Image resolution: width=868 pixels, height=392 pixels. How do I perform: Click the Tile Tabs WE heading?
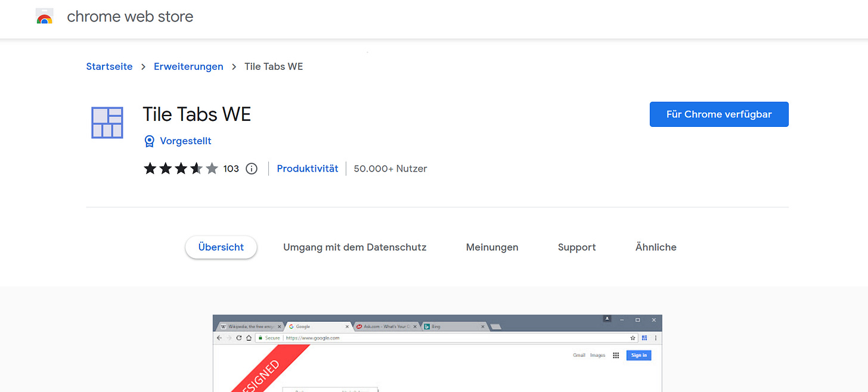click(x=197, y=114)
